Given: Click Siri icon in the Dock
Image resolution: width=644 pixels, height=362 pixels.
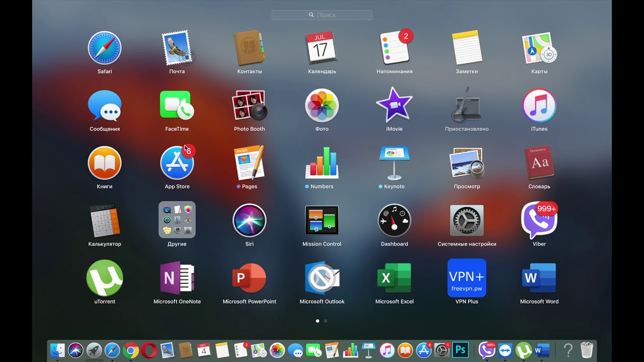Looking at the screenshot, I should tap(75, 350).
